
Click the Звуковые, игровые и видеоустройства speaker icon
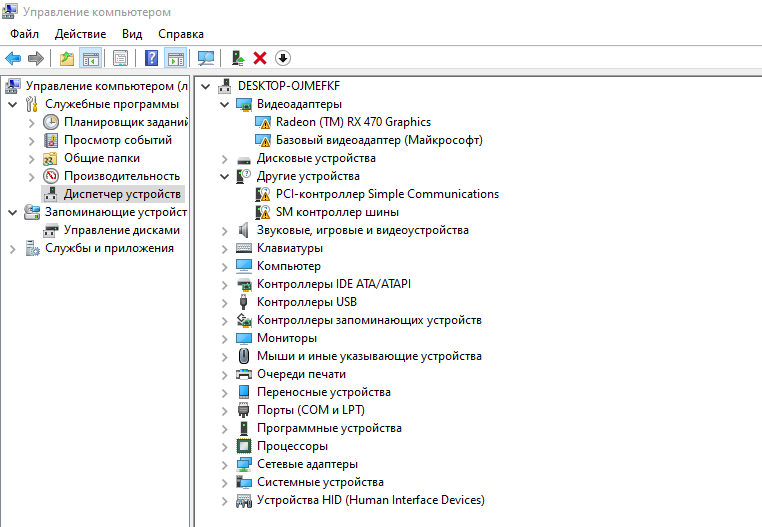(243, 230)
